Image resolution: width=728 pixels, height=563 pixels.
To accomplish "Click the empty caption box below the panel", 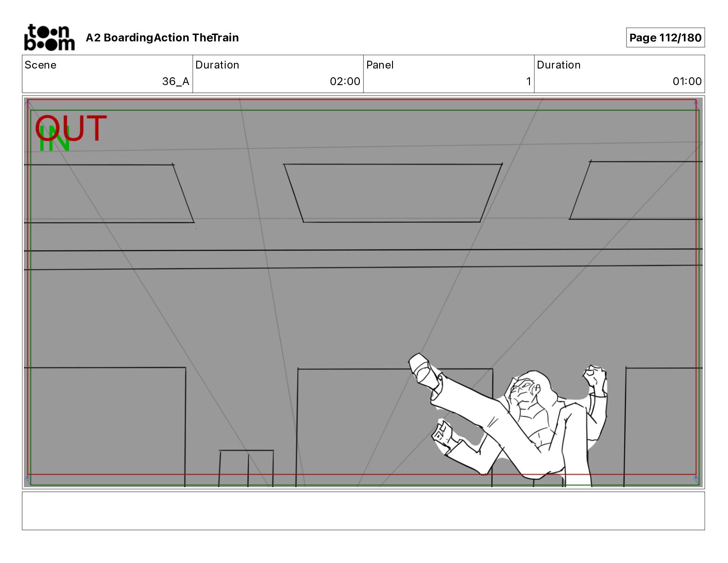I will 363,511.
